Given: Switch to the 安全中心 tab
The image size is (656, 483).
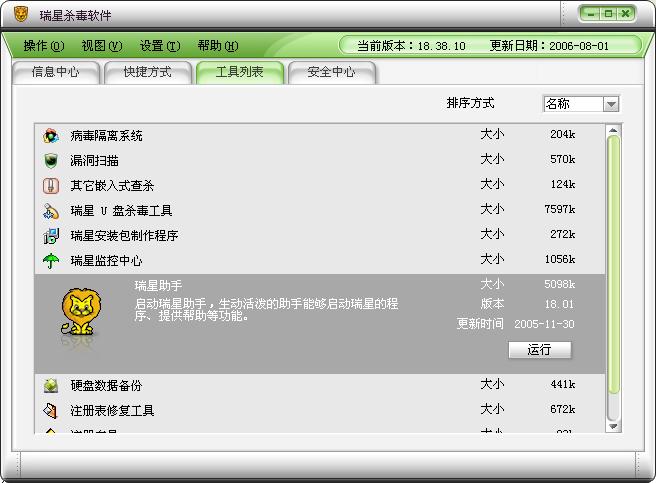Looking at the screenshot, I should [x=331, y=72].
